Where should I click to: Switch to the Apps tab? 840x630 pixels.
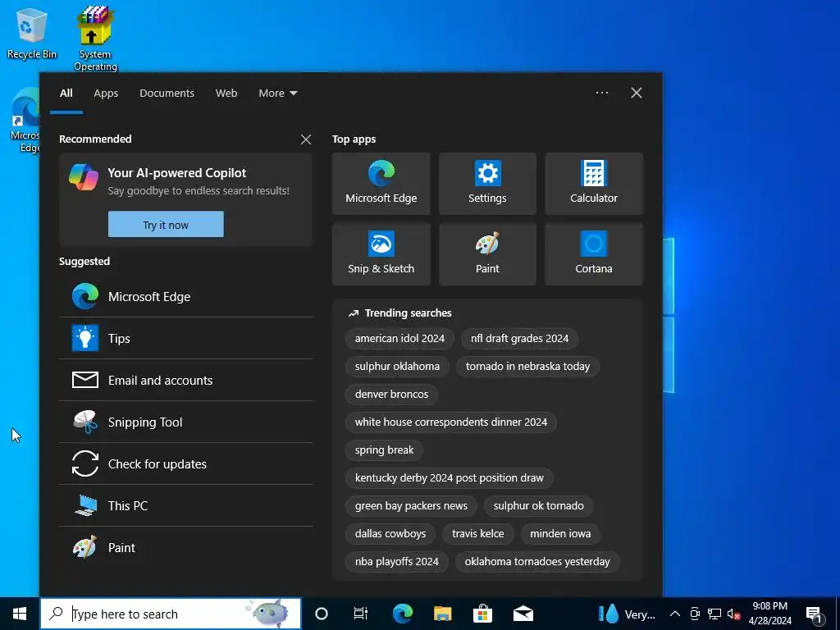[106, 94]
